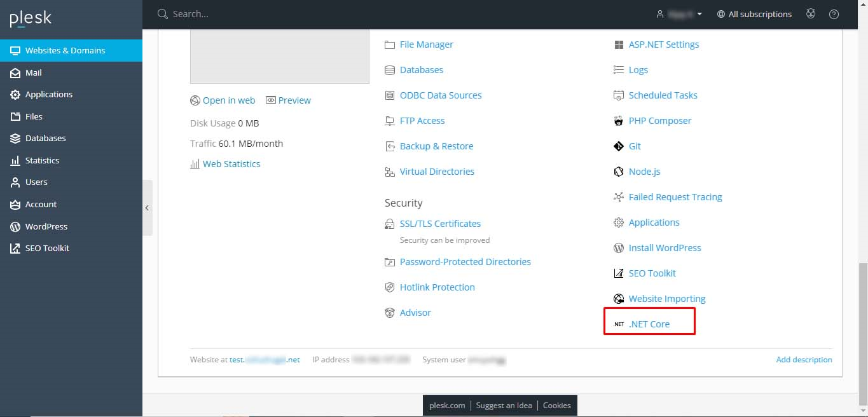Click the .NET Core icon

pyautogui.click(x=618, y=324)
